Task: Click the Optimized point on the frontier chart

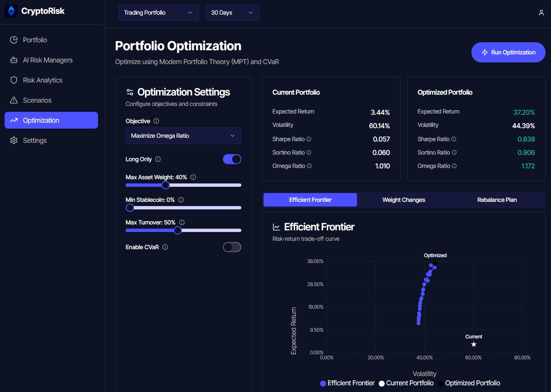Action: coord(435,263)
